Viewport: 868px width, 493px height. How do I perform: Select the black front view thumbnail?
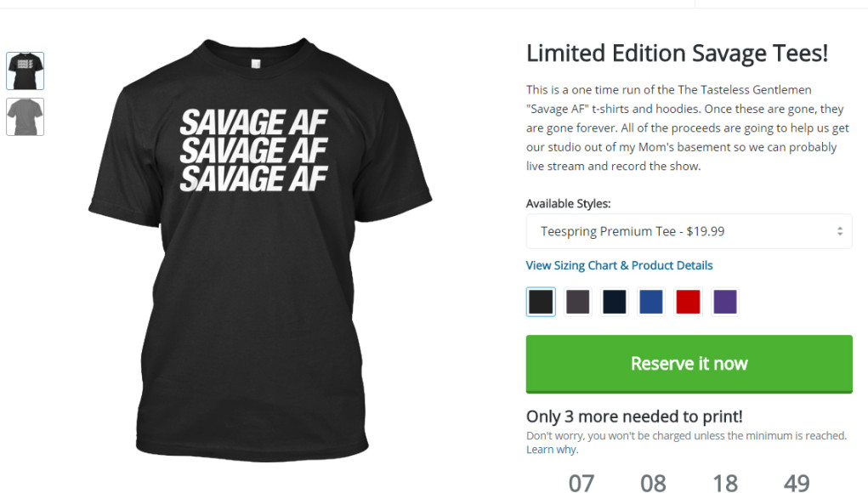point(25,71)
